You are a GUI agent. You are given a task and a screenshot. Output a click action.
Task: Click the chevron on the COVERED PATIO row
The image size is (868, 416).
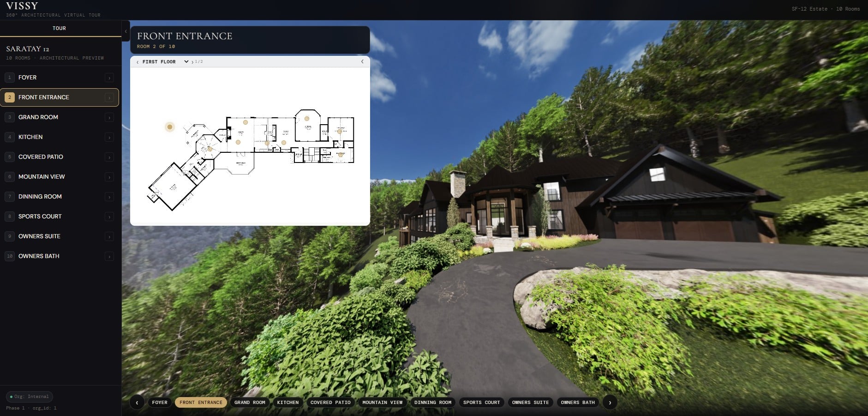(x=109, y=157)
